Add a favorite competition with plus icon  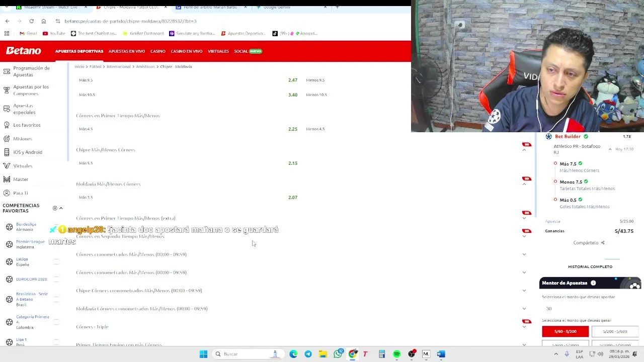55,208
